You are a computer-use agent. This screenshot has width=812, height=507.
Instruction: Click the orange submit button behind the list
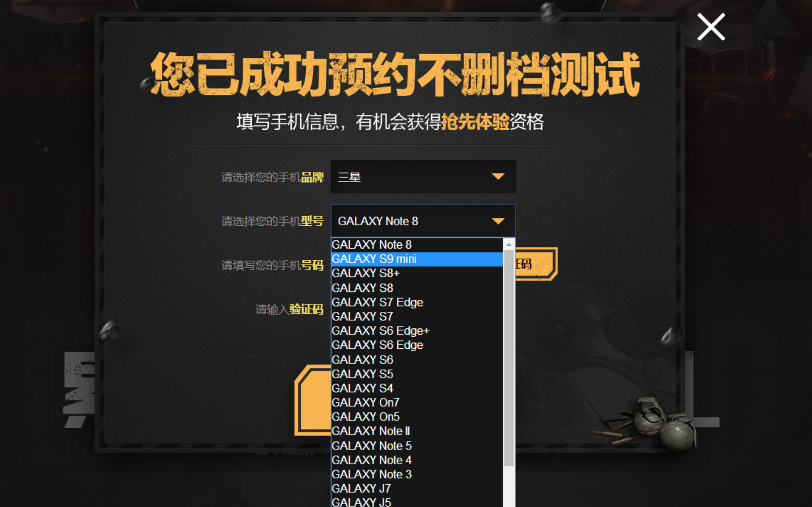313,400
